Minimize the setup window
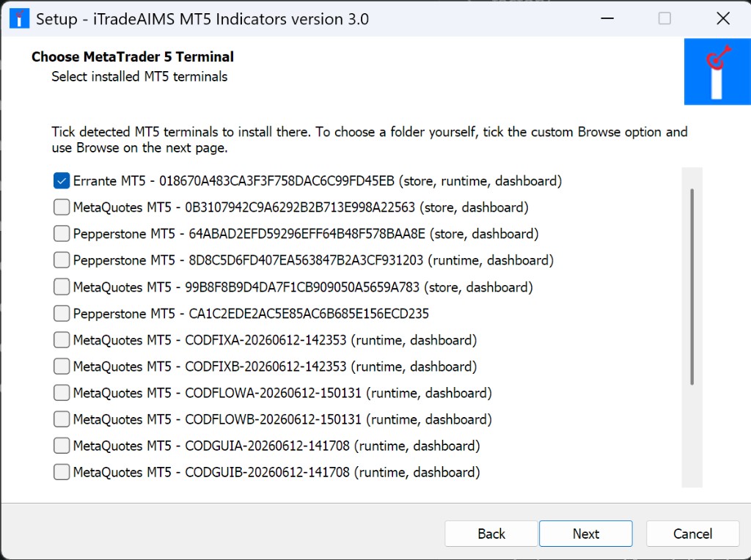Image resolution: width=751 pixels, height=560 pixels. 607,18
